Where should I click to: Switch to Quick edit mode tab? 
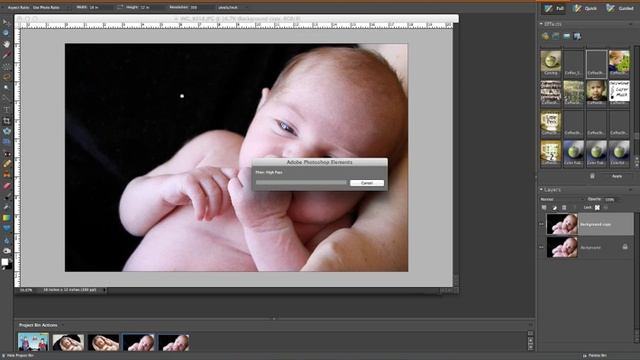coord(585,8)
